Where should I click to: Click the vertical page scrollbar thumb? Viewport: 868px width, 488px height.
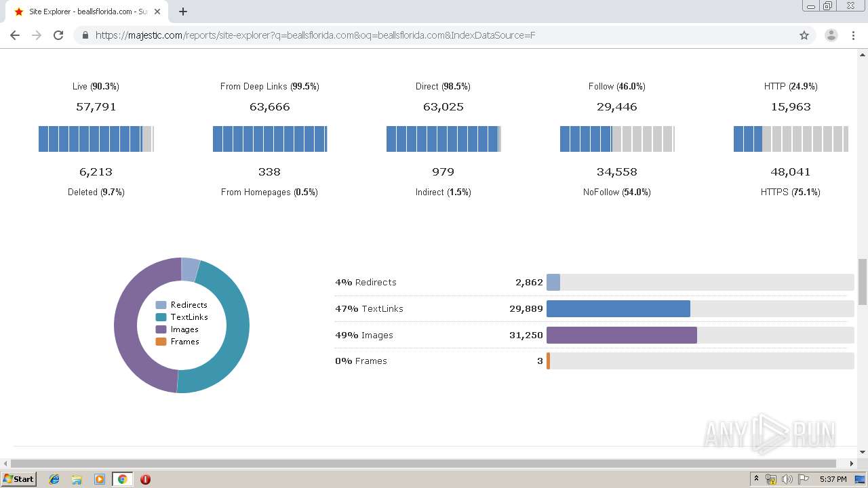click(x=863, y=282)
